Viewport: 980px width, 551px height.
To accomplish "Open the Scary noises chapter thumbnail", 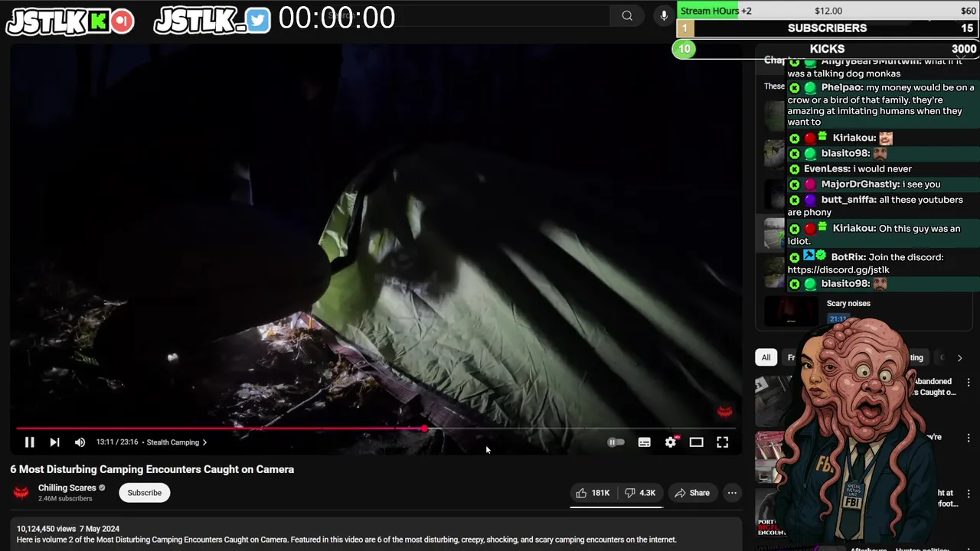I will (791, 312).
